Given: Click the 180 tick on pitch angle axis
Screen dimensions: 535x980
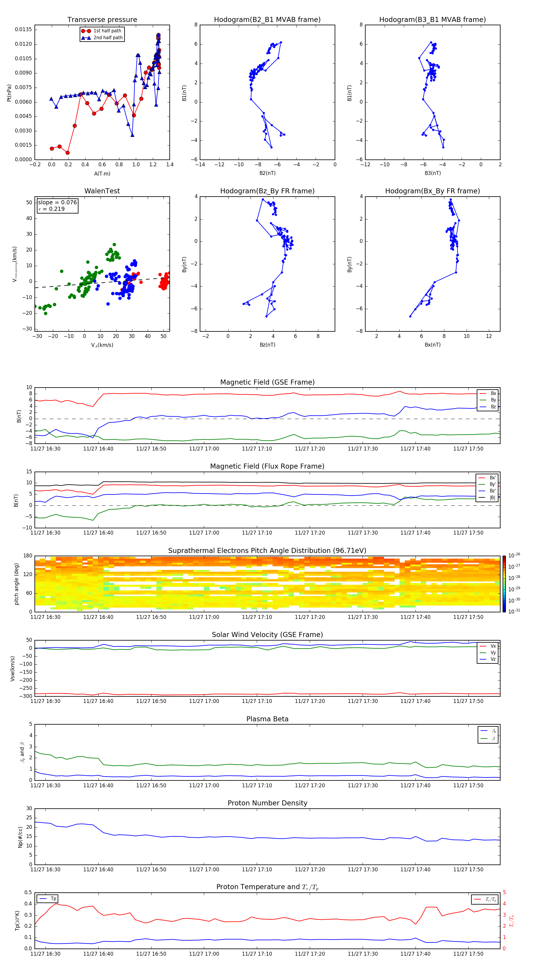Looking at the screenshot, I should (28, 556).
